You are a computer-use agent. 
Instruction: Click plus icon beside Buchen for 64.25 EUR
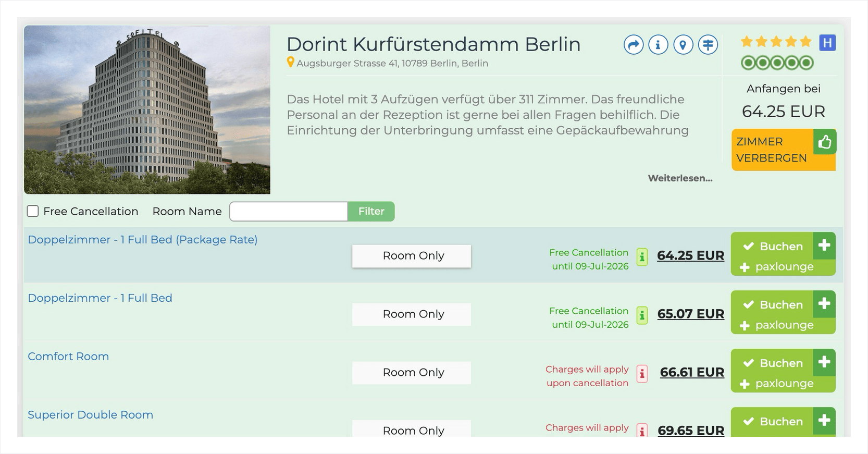(824, 246)
